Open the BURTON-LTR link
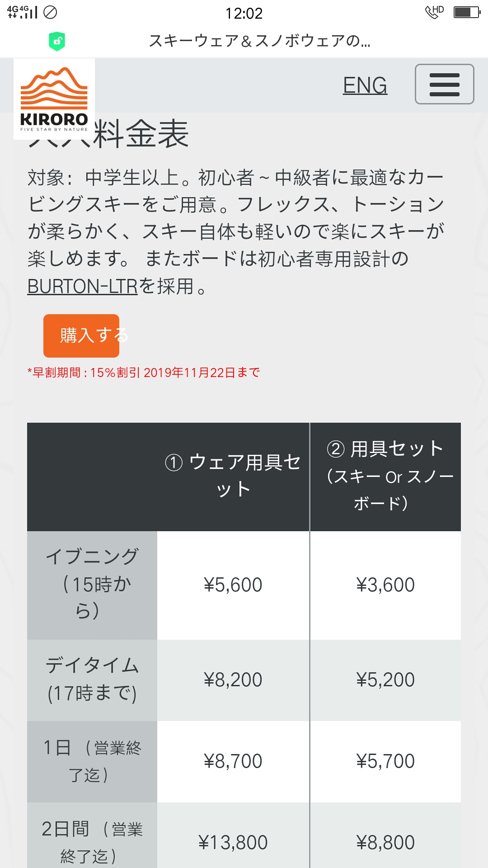The width and height of the screenshot is (488, 868). click(82, 286)
